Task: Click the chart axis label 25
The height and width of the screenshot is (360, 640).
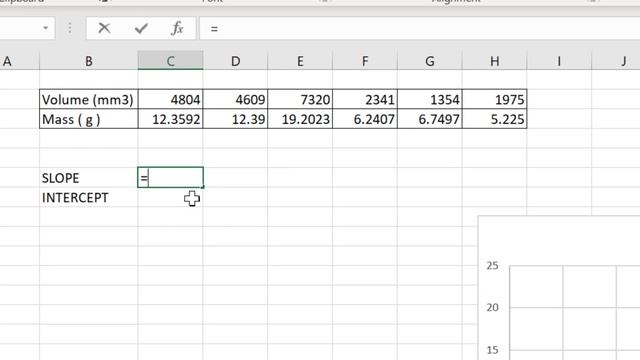Action: 492,266
